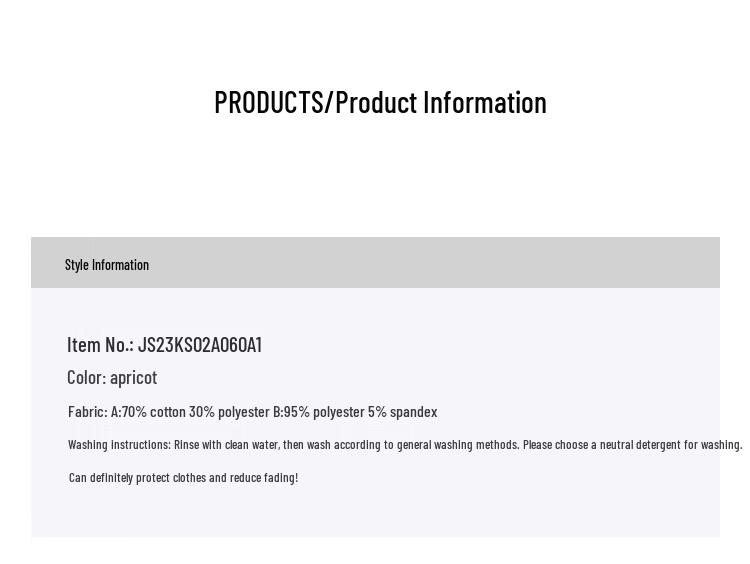The image size is (750, 564).
Task: Click the "Color:" label
Action: 86,378
